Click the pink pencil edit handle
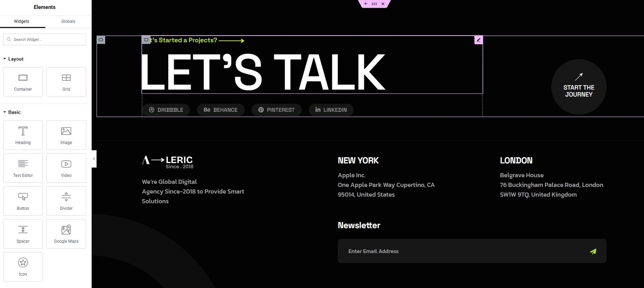The width and height of the screenshot is (644, 288). point(478,40)
